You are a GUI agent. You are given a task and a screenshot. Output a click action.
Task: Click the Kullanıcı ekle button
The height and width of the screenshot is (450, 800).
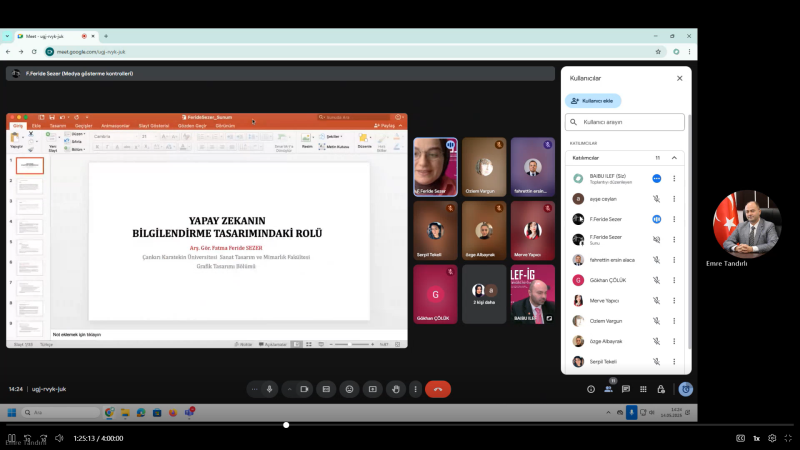click(593, 101)
